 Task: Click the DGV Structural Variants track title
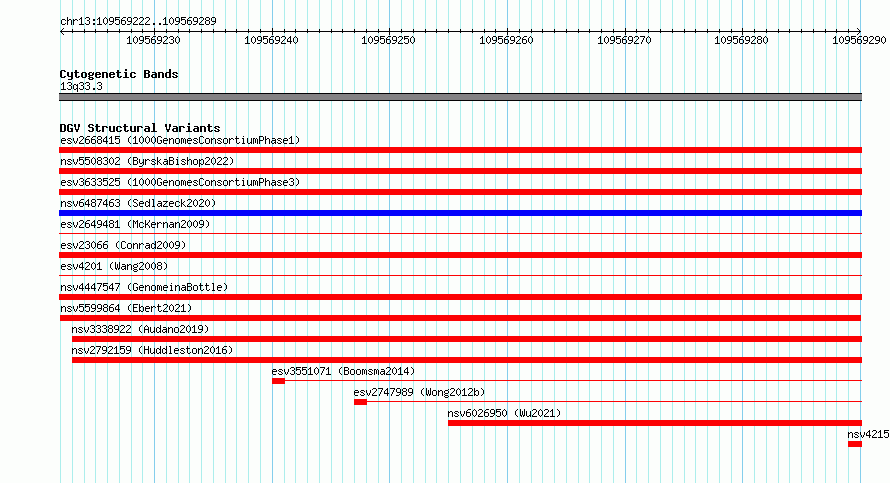(x=140, y=128)
